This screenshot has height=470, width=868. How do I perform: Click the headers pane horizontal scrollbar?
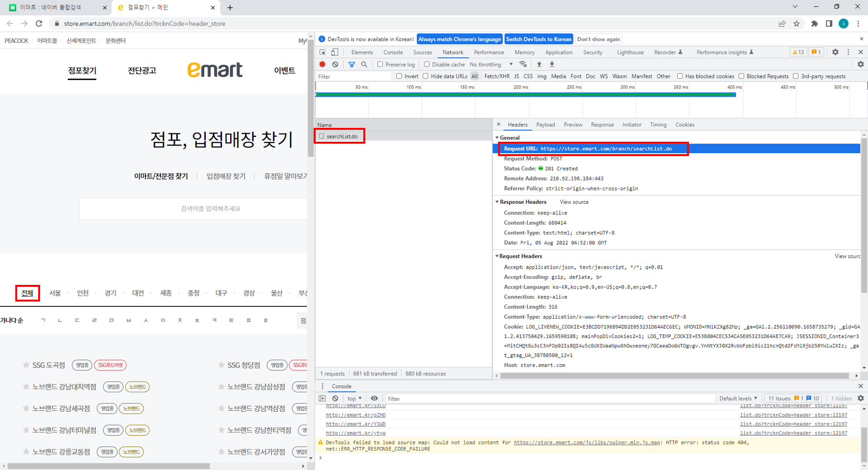tap(676, 376)
